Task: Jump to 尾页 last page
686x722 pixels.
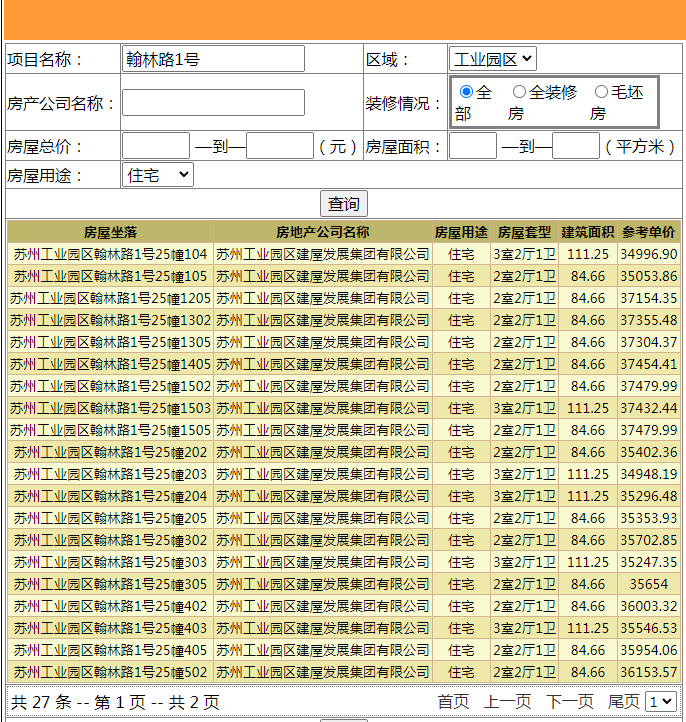Action: pos(623,702)
